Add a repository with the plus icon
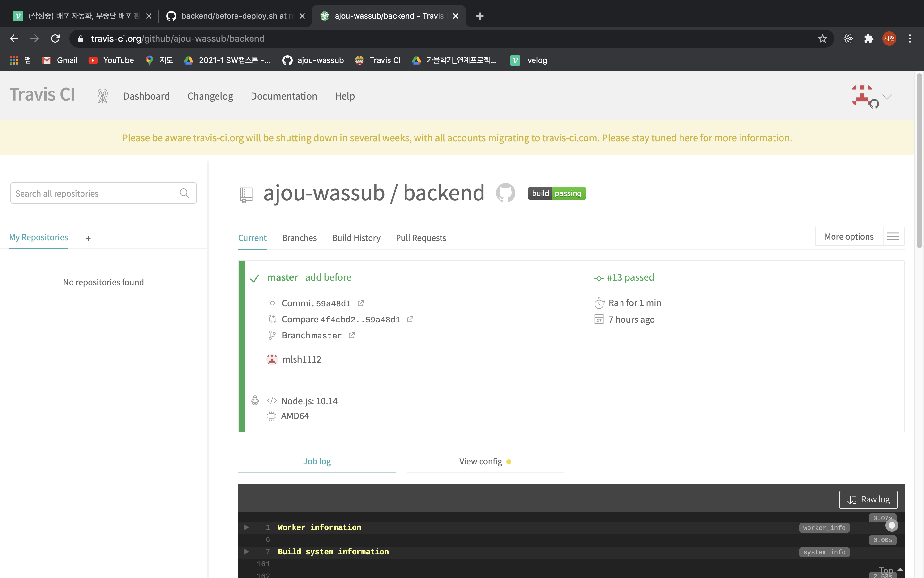This screenshot has height=578, width=924. pos(88,239)
